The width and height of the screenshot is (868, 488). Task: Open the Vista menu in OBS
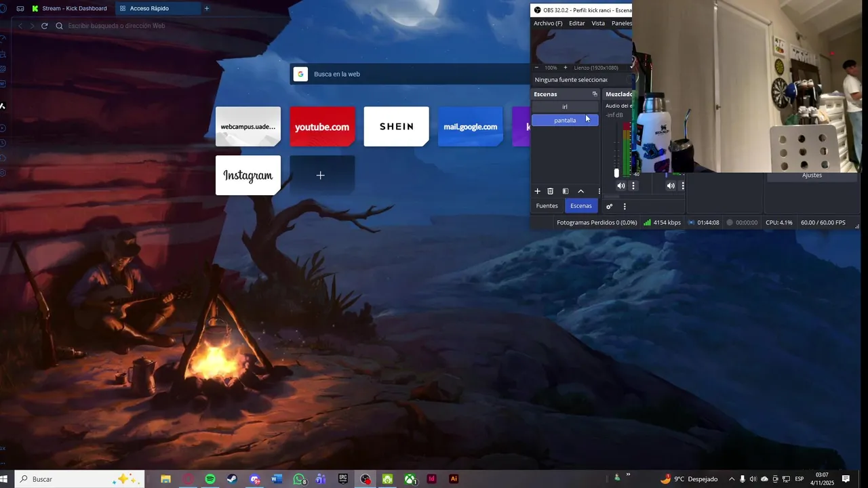598,23
